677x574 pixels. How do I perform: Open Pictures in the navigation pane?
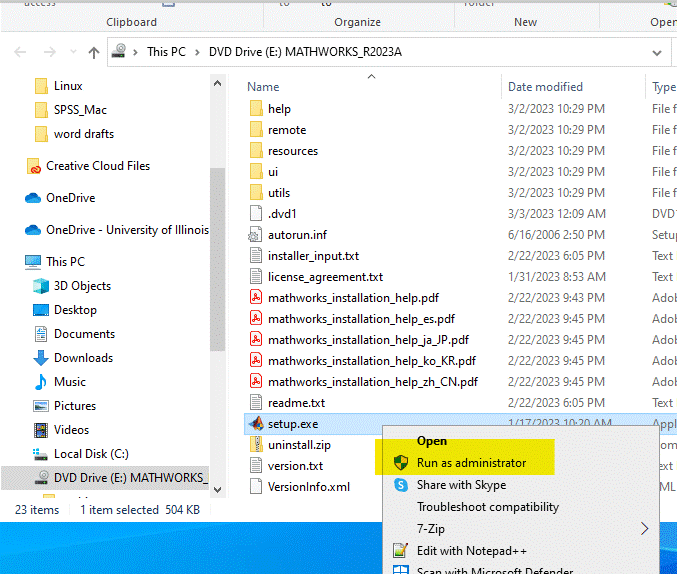click(64, 406)
